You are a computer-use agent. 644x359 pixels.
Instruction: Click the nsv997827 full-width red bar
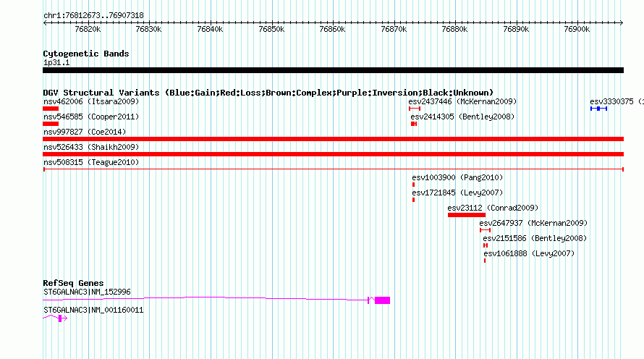tap(333, 139)
